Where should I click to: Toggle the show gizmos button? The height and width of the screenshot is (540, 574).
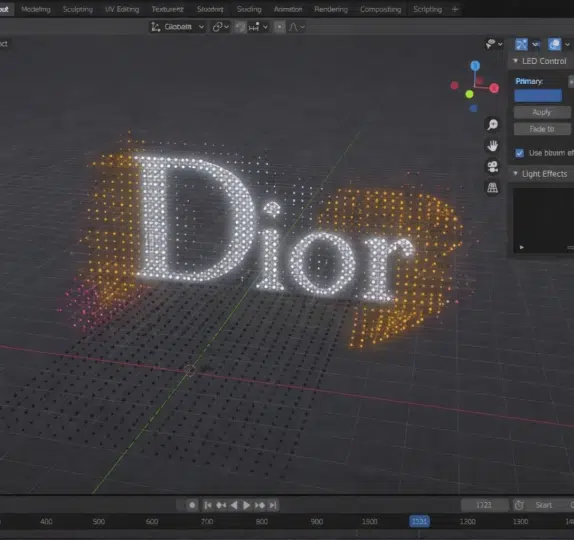coord(521,44)
